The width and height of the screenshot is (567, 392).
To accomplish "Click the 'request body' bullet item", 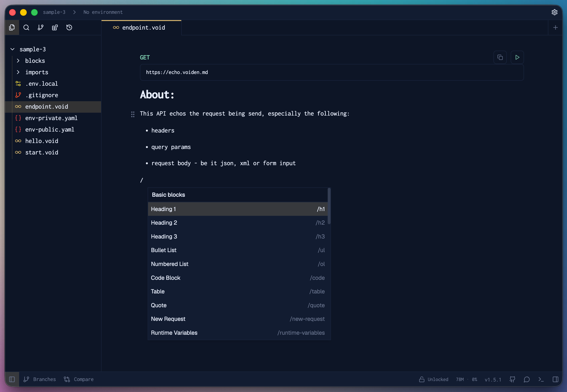I will (223, 163).
